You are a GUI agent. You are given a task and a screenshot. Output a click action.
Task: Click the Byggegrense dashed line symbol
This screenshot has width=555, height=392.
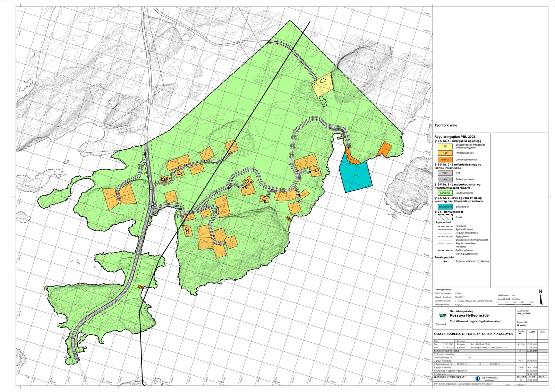tap(445, 237)
